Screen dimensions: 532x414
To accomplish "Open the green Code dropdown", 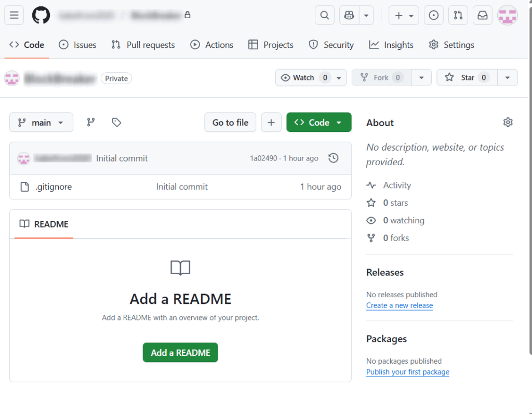I will coord(318,123).
